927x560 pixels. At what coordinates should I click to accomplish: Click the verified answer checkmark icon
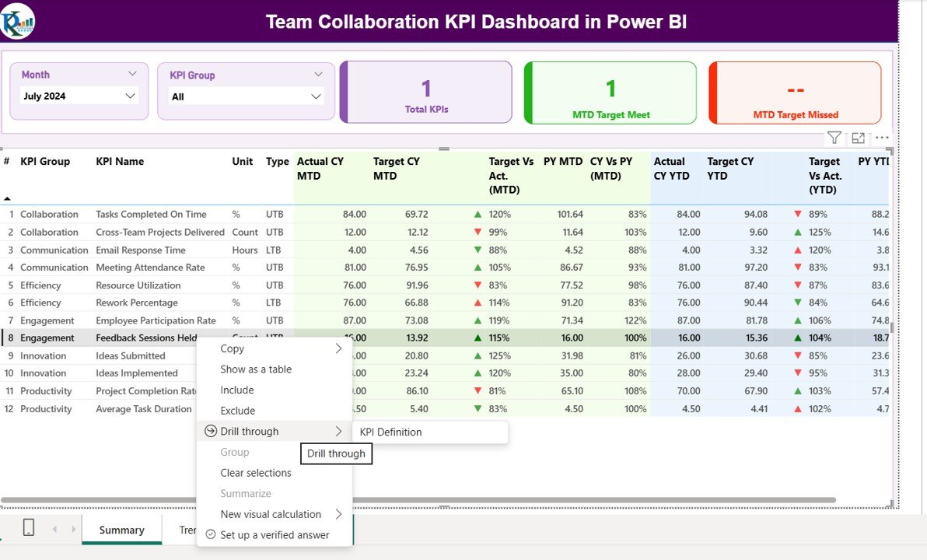pos(210,534)
